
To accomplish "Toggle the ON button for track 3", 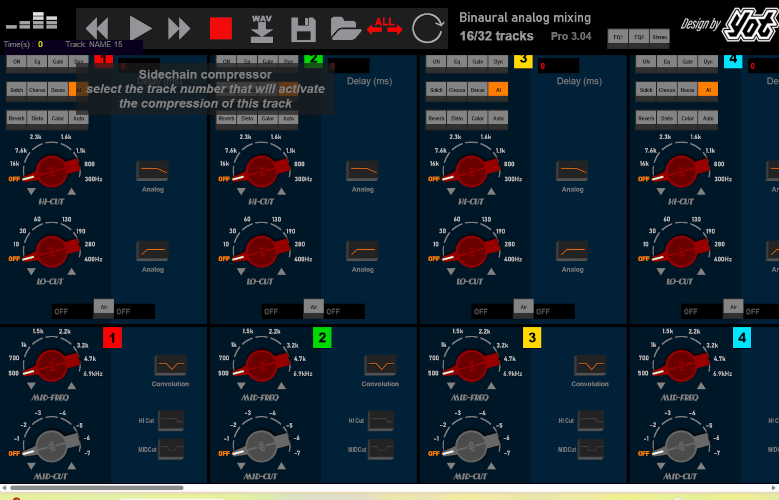I will tap(436, 62).
